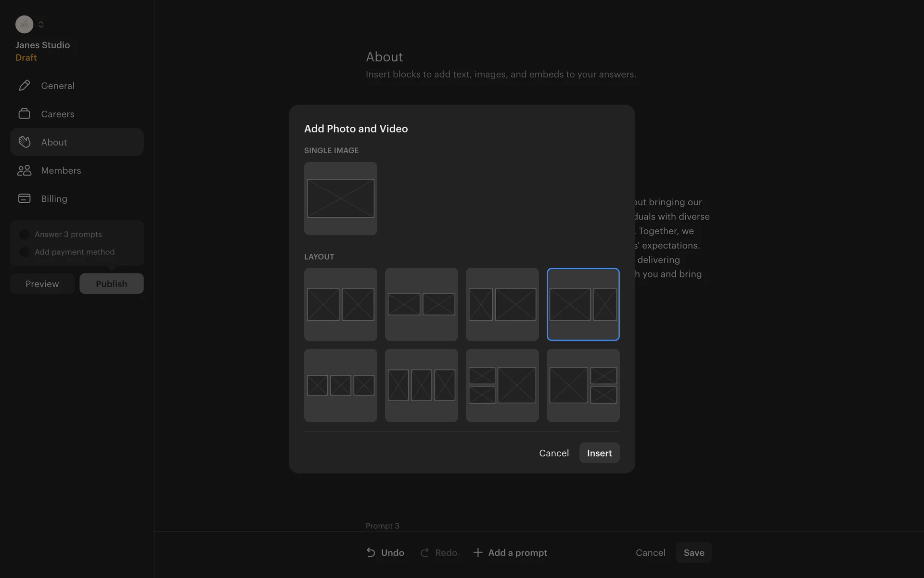
Task: Toggle the Add payment method checklist circle
Action: click(x=24, y=252)
